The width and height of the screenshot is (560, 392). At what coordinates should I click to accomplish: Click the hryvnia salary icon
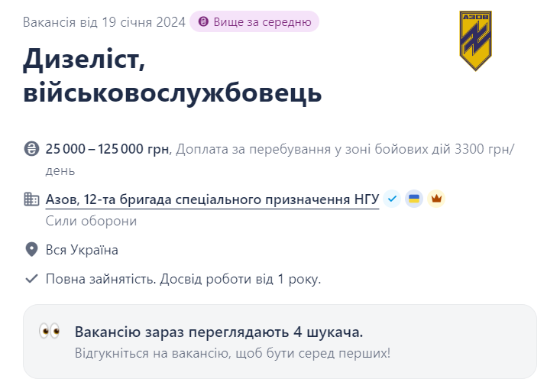tap(31, 148)
